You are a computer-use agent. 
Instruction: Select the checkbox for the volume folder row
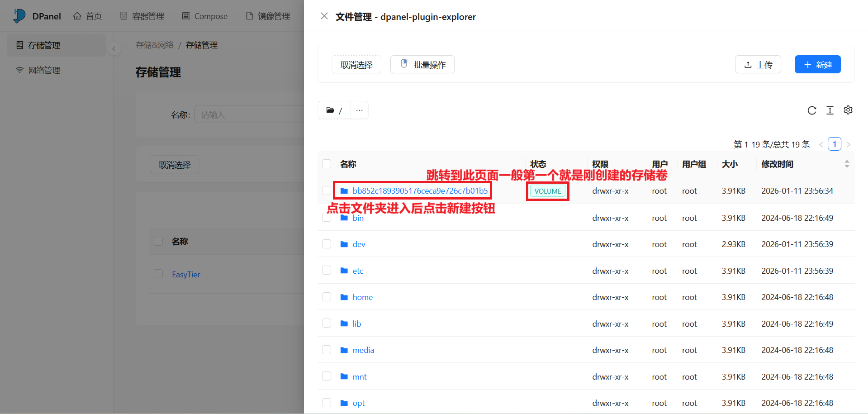[x=327, y=190]
